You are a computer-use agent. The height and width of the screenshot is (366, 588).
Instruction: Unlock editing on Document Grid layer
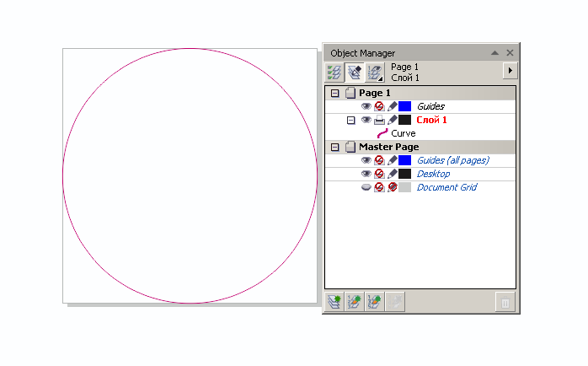pos(393,187)
